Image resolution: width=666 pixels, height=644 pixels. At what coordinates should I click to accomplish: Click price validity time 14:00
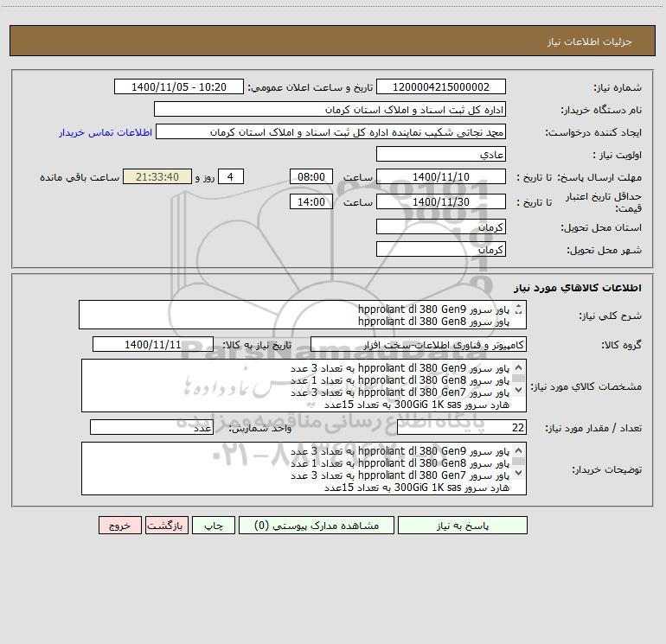tap(311, 201)
